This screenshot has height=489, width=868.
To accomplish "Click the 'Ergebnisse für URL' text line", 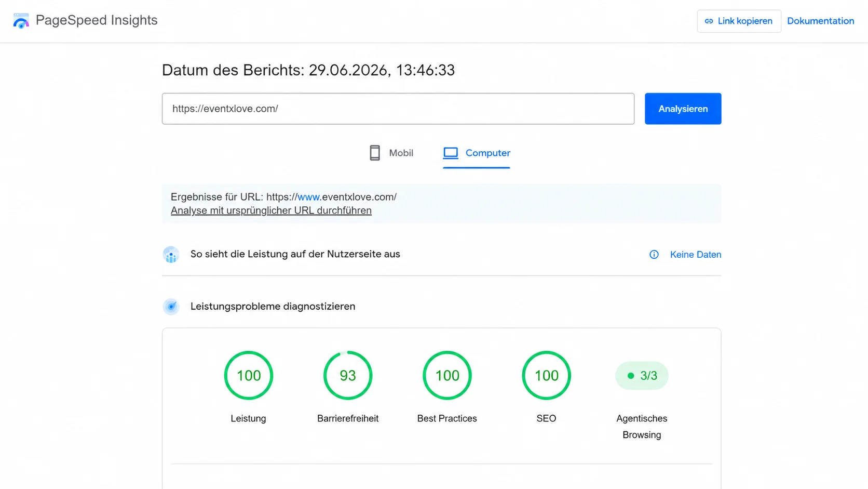I will pyautogui.click(x=283, y=197).
